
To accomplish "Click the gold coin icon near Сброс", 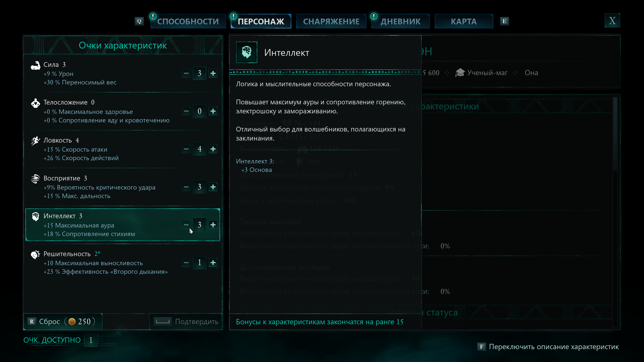I will [72, 322].
